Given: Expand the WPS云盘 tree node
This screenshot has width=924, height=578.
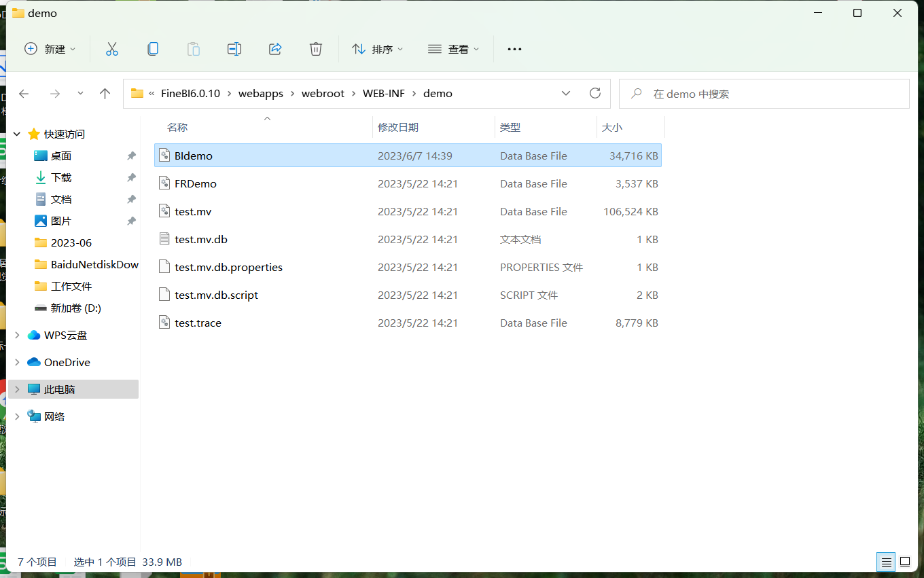Looking at the screenshot, I should point(17,335).
